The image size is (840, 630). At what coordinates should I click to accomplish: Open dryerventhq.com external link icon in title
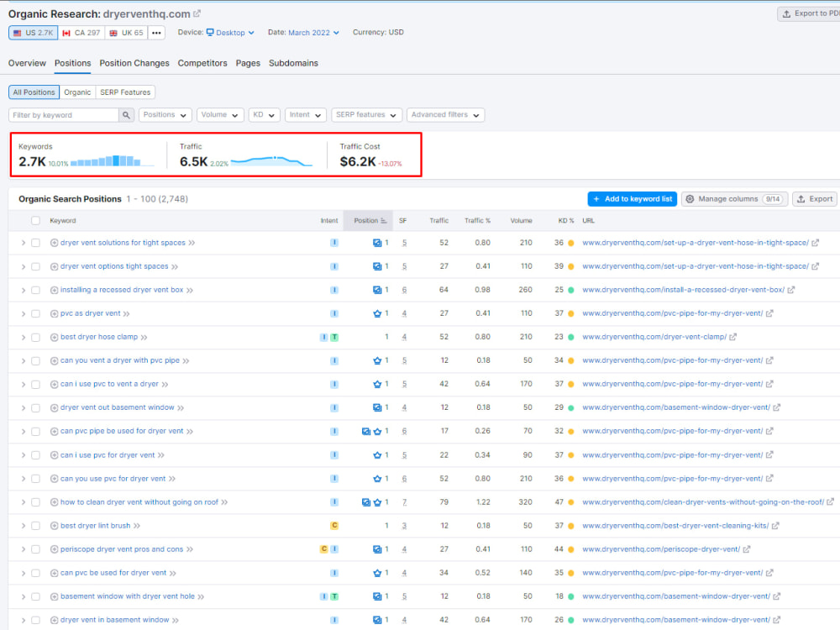[x=197, y=14]
